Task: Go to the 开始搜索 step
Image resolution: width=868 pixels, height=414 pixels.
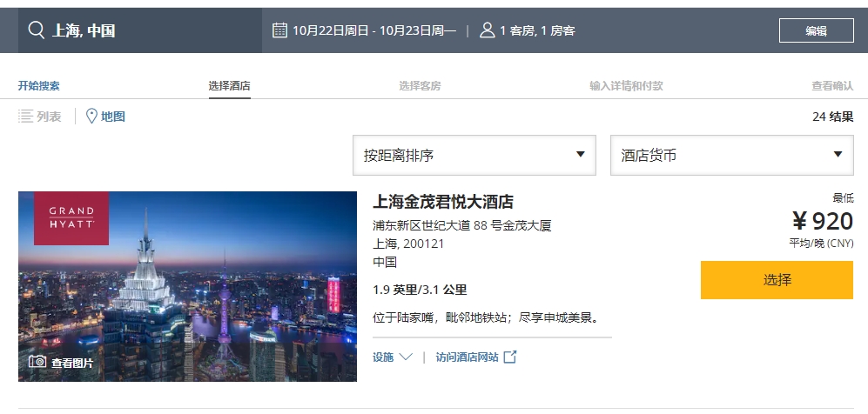Action: (x=39, y=86)
